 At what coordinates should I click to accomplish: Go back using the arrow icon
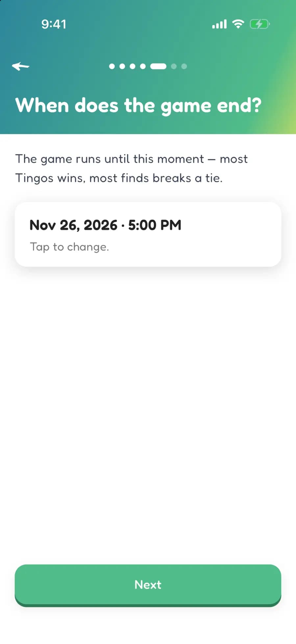[20, 66]
